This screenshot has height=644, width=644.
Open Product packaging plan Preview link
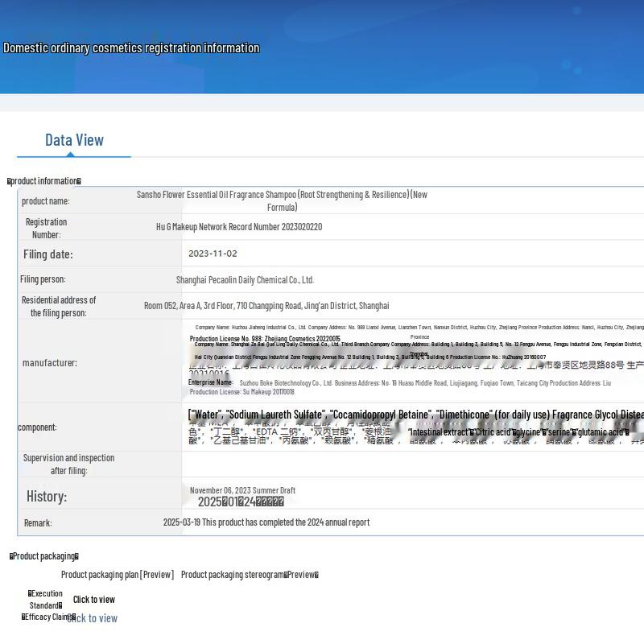[118, 575]
